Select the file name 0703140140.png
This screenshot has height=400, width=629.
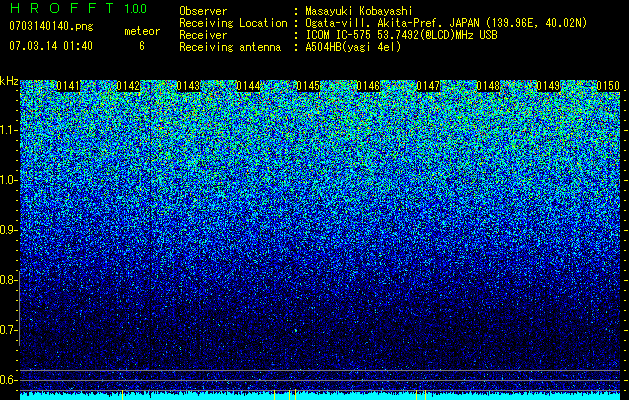pyautogui.click(x=51, y=26)
